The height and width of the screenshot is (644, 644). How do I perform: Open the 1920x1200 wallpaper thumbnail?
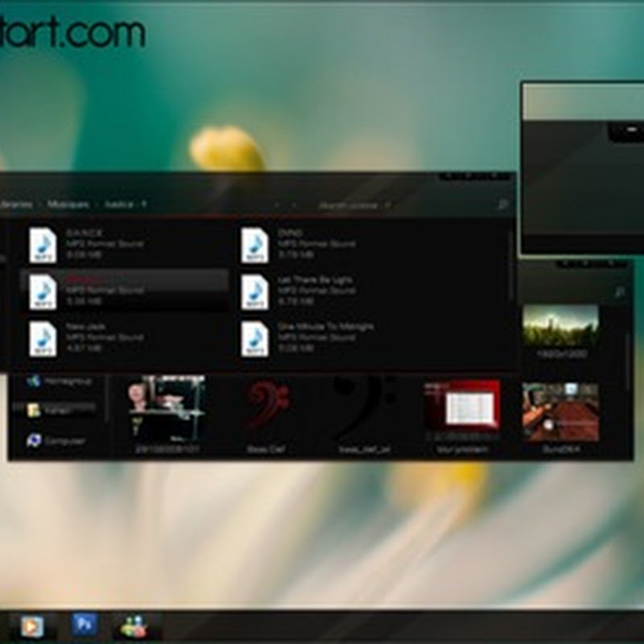(560, 326)
